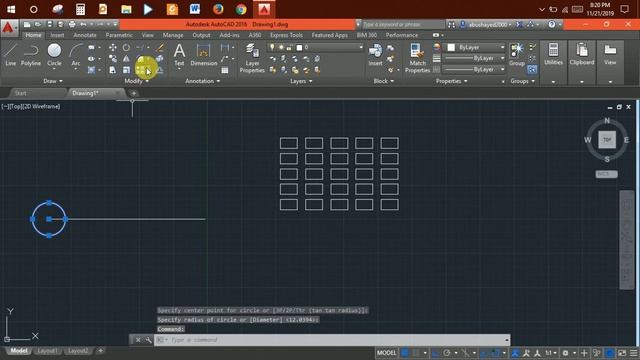
Task: Click the TOP face of ViewCube
Action: [607, 140]
